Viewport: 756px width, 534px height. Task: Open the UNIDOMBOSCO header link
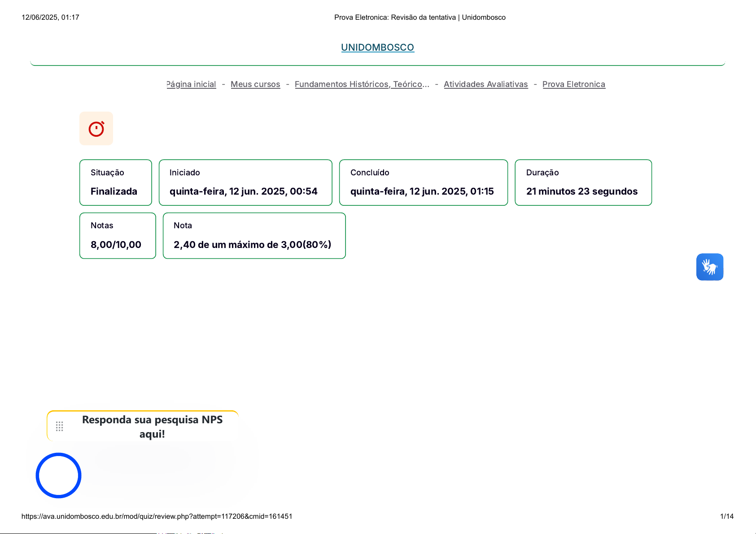377,48
